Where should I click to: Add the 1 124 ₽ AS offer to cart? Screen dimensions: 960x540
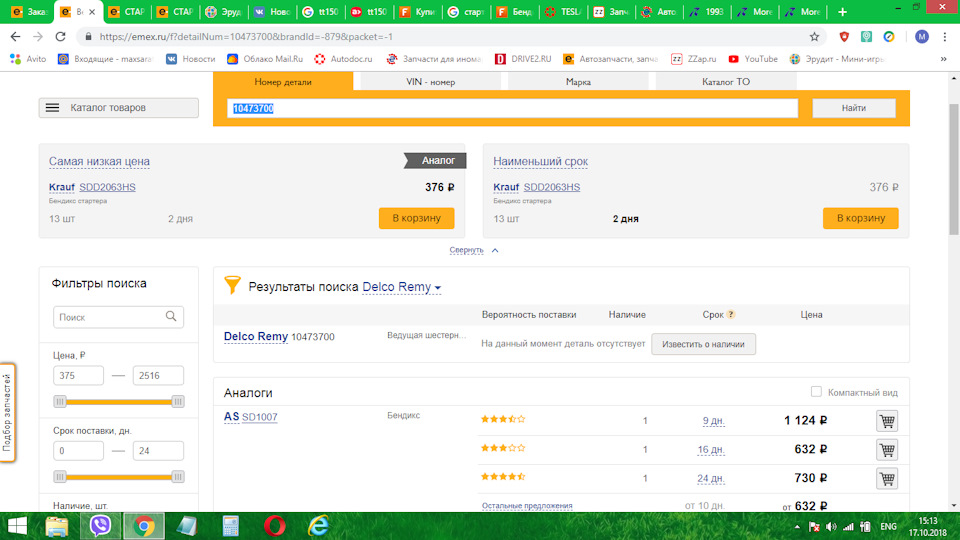[x=887, y=421]
